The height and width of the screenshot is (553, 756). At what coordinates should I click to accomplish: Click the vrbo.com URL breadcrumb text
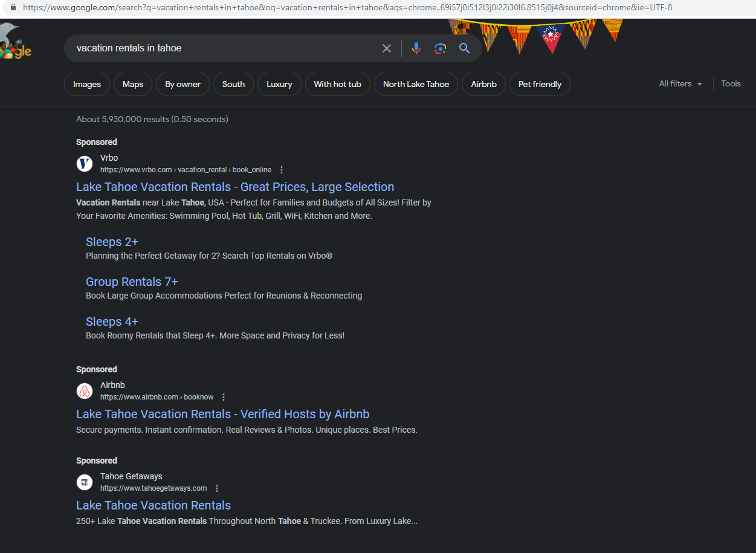pyautogui.click(x=186, y=170)
